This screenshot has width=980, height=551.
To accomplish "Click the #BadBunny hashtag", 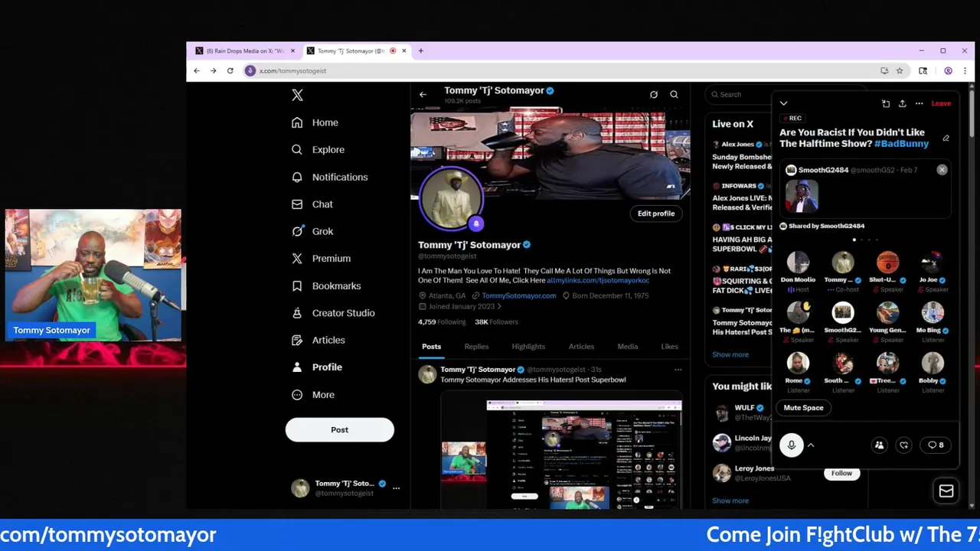I will point(901,144).
